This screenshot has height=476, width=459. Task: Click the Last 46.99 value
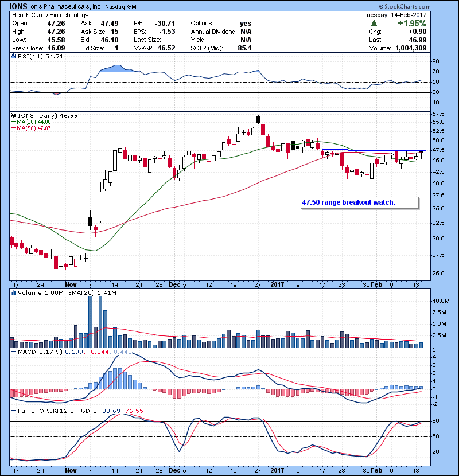coord(417,40)
